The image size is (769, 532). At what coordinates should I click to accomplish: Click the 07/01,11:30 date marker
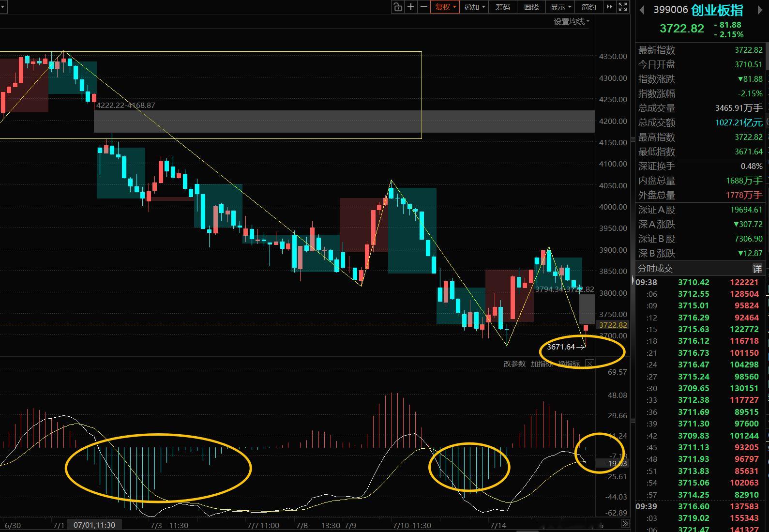(x=94, y=525)
